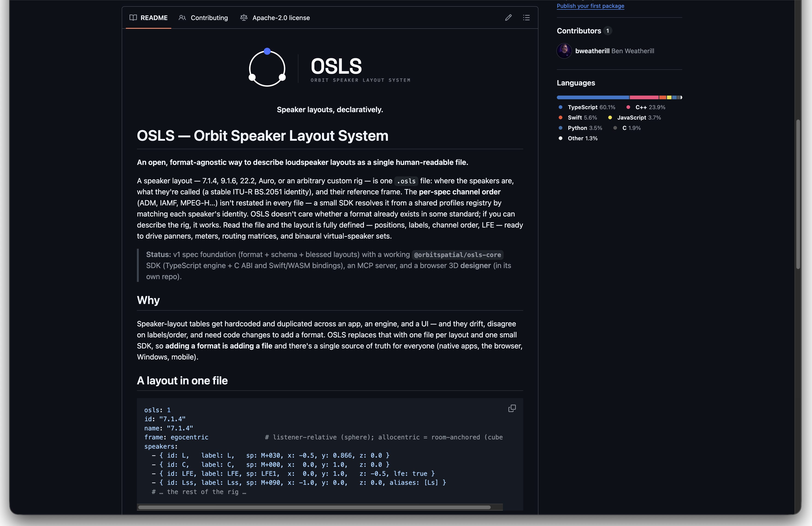This screenshot has width=812, height=526.
Task: Click the pencil edit README icon
Action: 508,18
